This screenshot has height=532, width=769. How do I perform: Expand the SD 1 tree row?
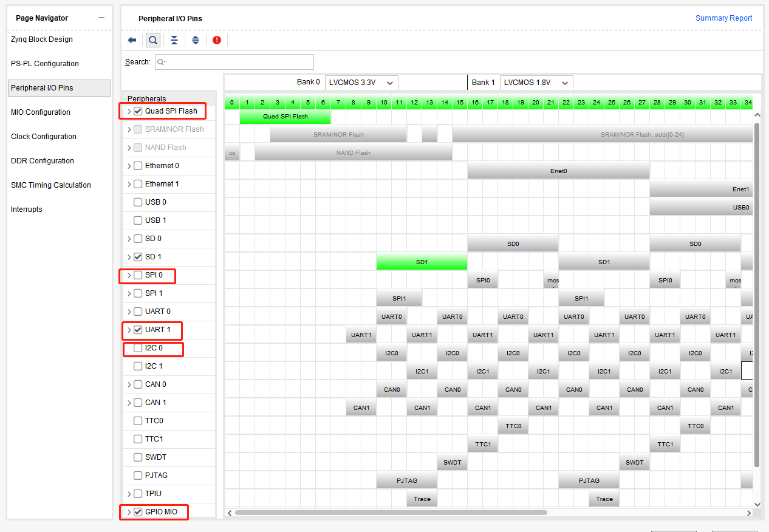[x=129, y=257]
